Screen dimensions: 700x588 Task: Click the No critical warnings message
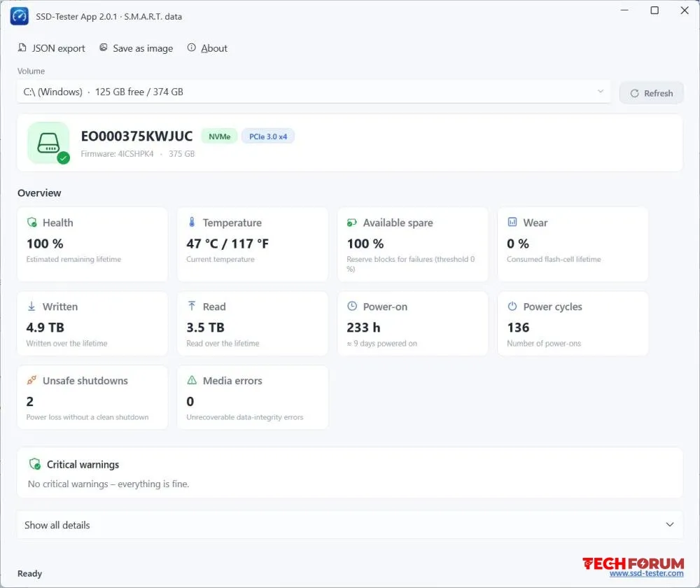(x=108, y=484)
